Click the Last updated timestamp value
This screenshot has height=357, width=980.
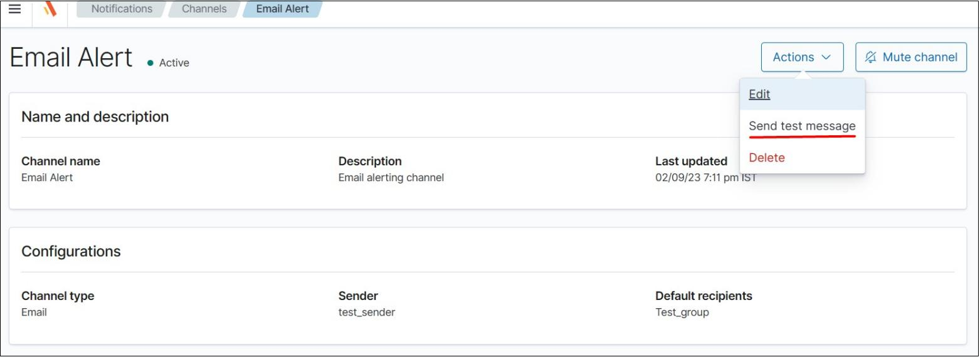(705, 177)
